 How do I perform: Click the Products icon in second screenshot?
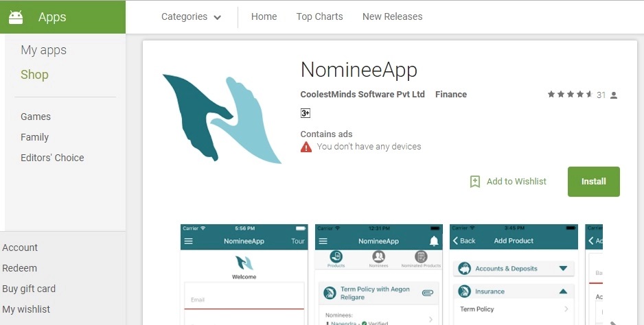pyautogui.click(x=336, y=257)
